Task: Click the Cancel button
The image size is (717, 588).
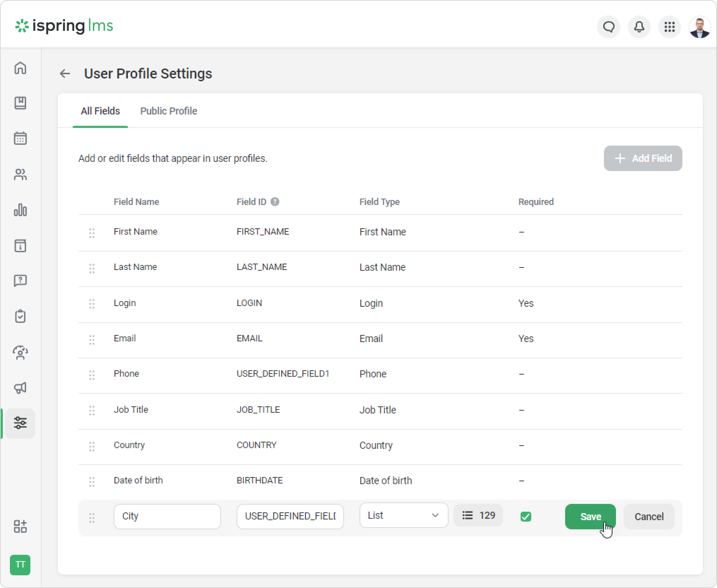Action: click(x=649, y=517)
